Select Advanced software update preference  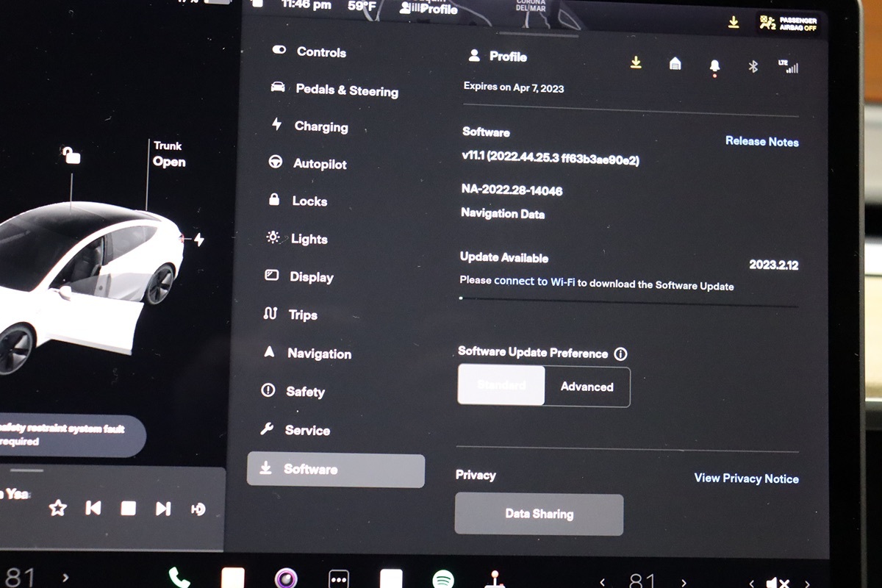[587, 387]
